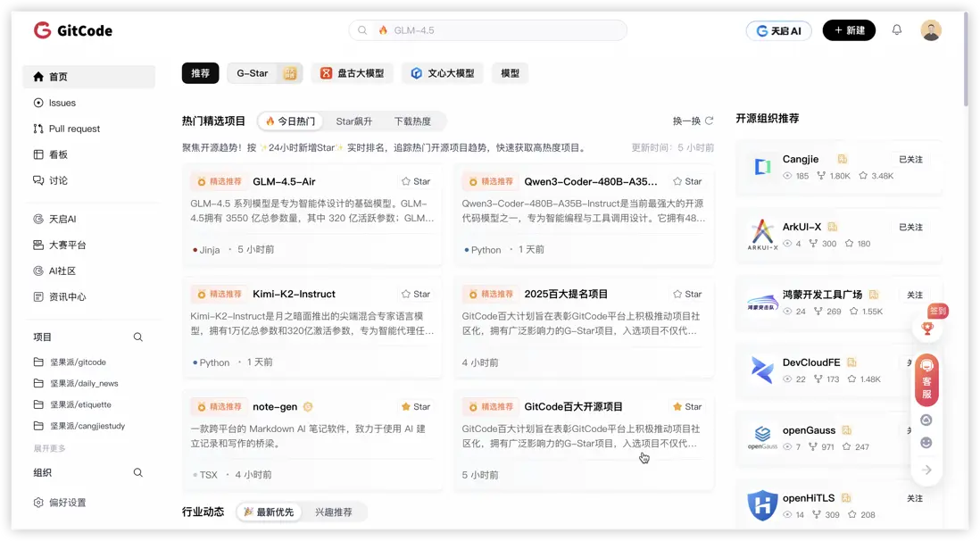The height and width of the screenshot is (541, 980).
Task: Click the 新建 button
Action: click(x=849, y=30)
